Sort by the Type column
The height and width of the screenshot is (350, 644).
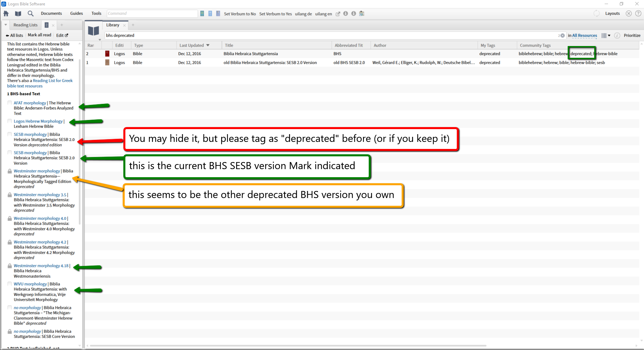[x=154, y=45]
